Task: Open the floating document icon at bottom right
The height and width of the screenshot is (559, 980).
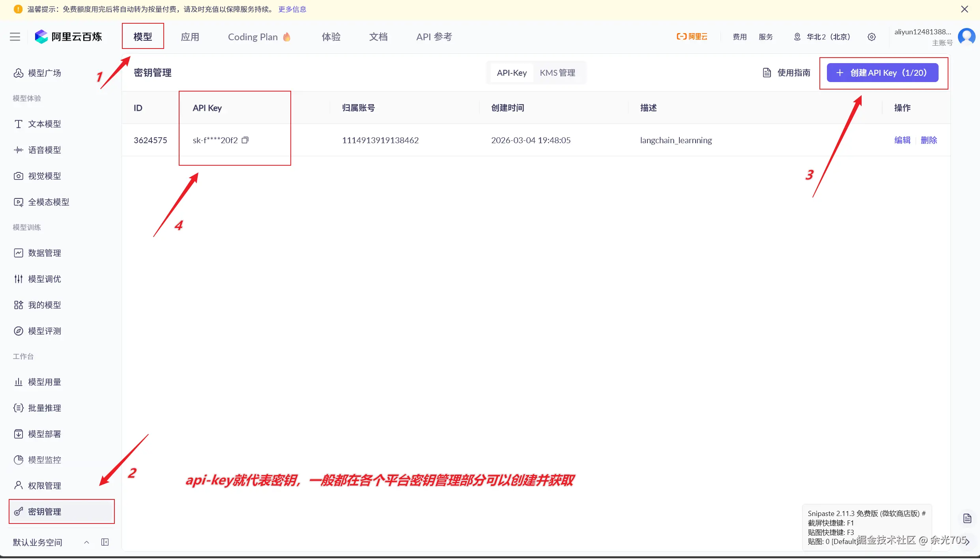Action: click(967, 518)
